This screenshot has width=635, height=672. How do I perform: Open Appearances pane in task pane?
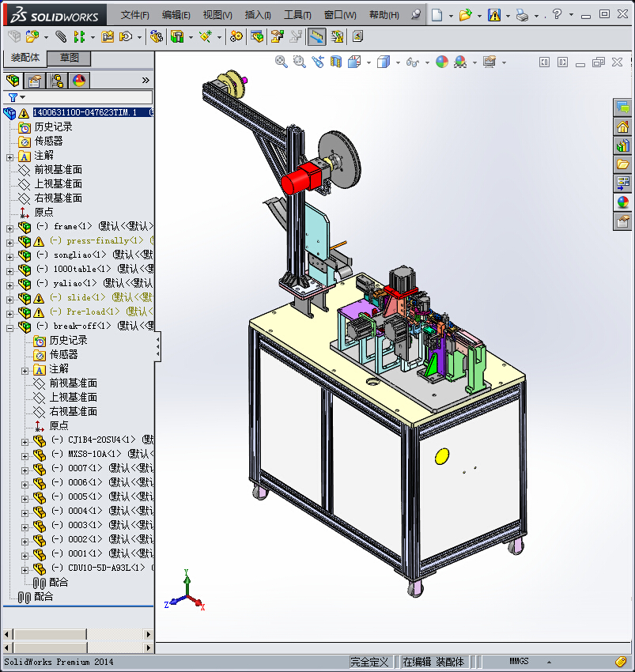pos(622,202)
